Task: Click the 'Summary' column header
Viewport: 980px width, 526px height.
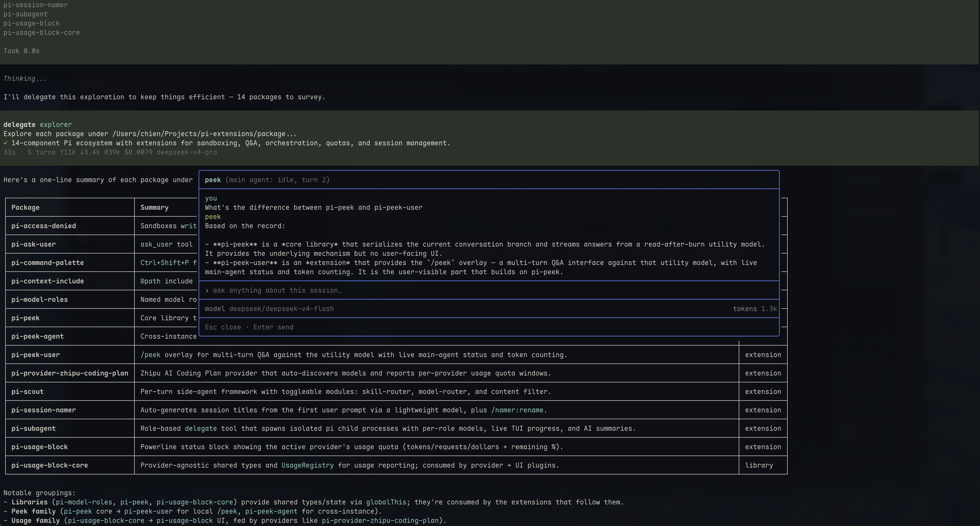Action: [x=154, y=208]
